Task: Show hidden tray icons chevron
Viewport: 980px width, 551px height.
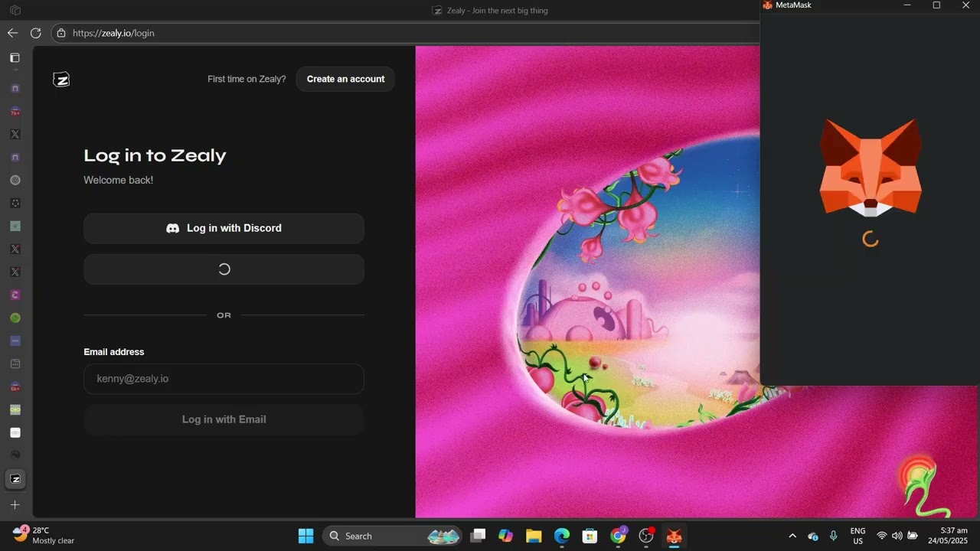Action: pyautogui.click(x=792, y=536)
